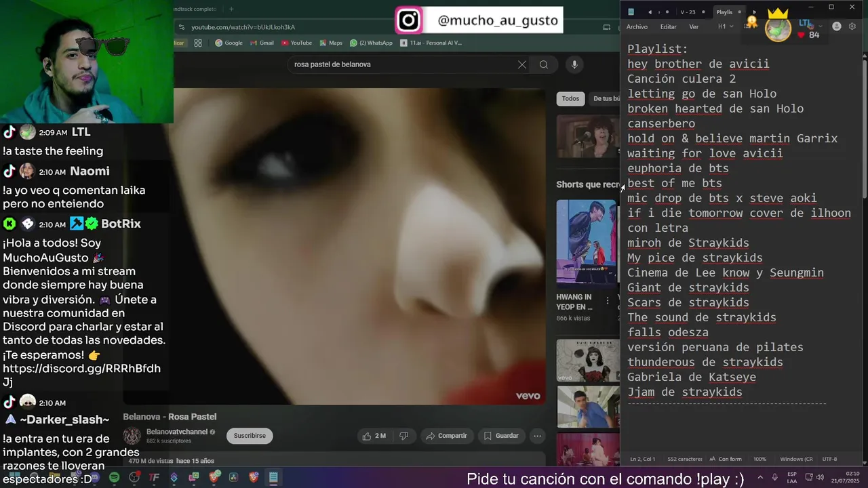The image size is (868, 488).
Task: Open the Maps bookmark
Action: pyautogui.click(x=330, y=43)
